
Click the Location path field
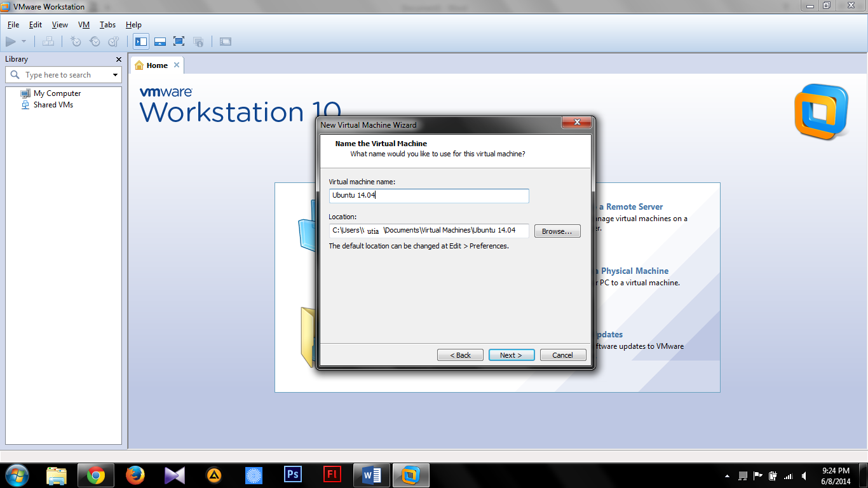[x=429, y=231]
